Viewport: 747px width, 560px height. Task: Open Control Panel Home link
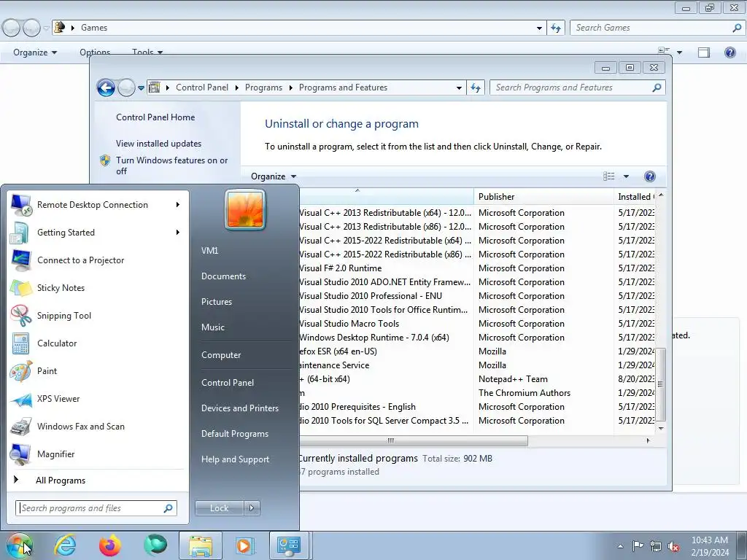[x=155, y=117]
